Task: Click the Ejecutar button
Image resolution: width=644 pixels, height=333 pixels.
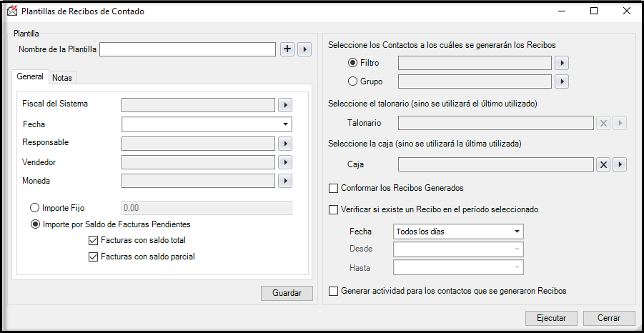Action: (552, 318)
